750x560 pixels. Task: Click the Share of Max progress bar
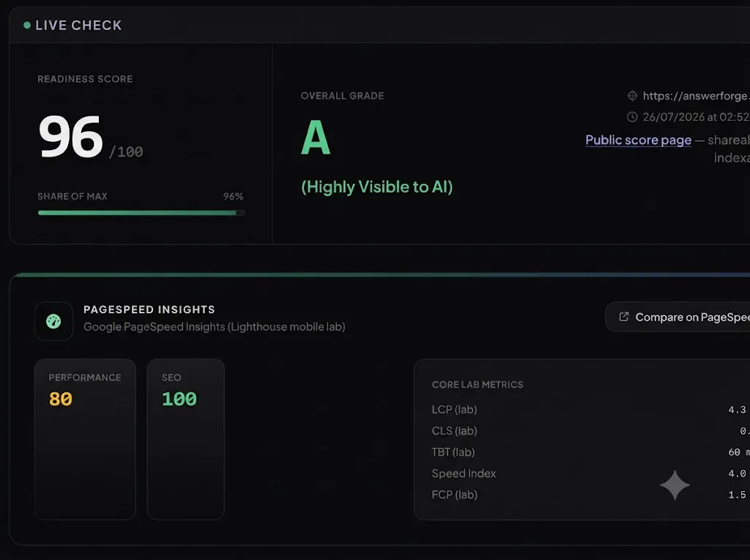point(141,213)
